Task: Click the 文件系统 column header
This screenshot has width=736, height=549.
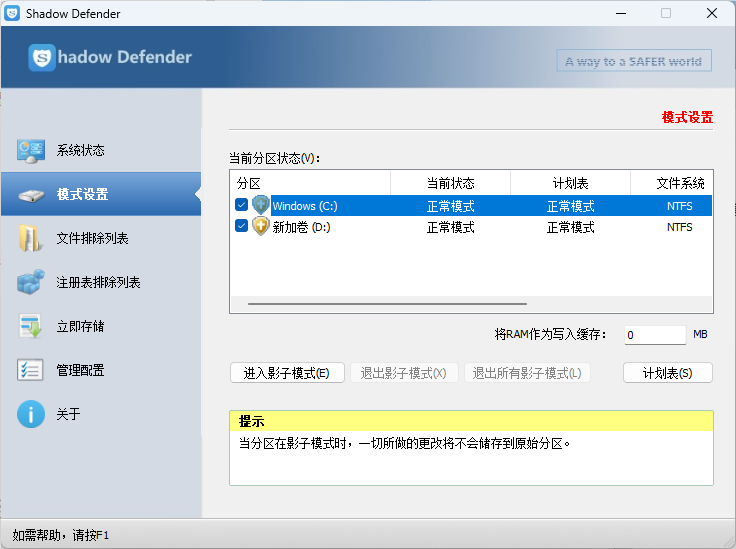Action: point(672,183)
